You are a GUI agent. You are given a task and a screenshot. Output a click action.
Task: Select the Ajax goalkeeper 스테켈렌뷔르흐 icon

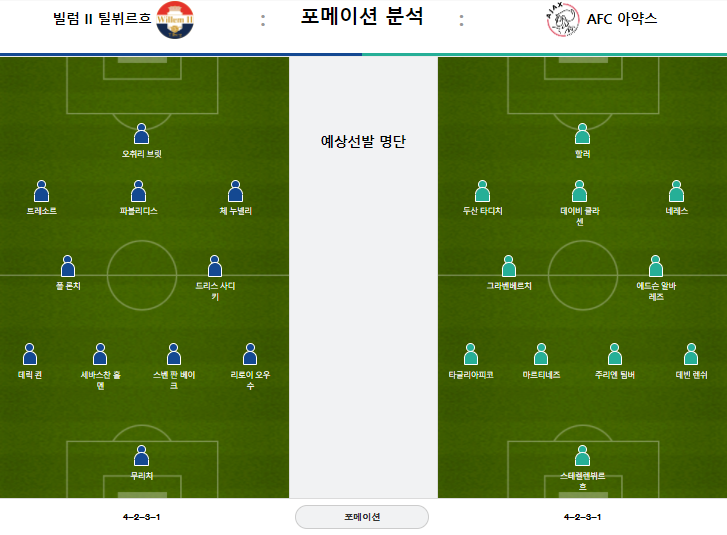582,455
